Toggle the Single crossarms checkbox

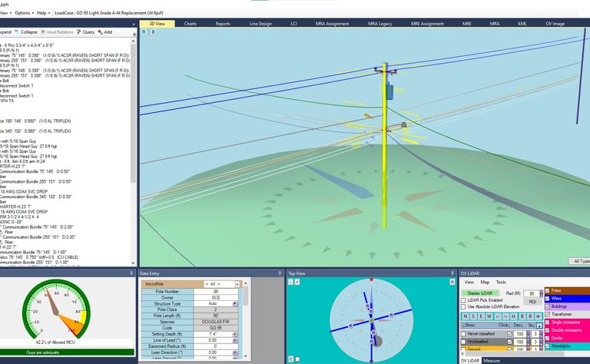548,323
